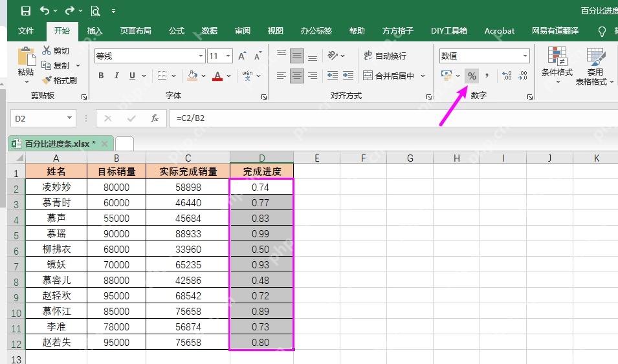Apply comma thousands separator style
This screenshot has width=618, height=364.
[x=487, y=75]
